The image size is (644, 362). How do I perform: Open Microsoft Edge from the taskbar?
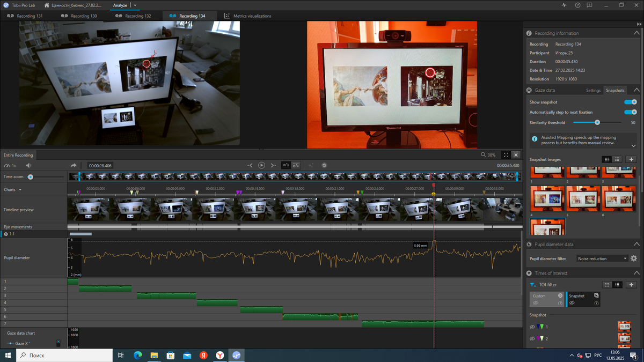point(137,355)
